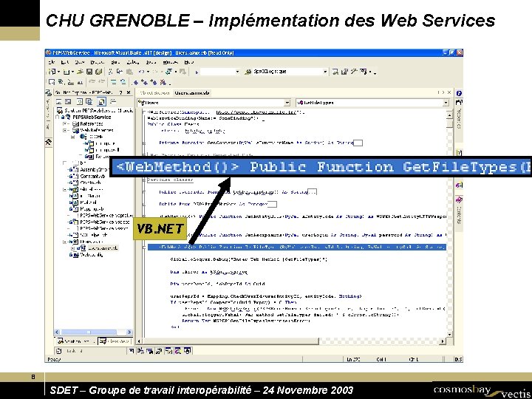Select Mapping.vb in the solution tree
The width and height of the screenshot is (532, 399).
pos(92,209)
